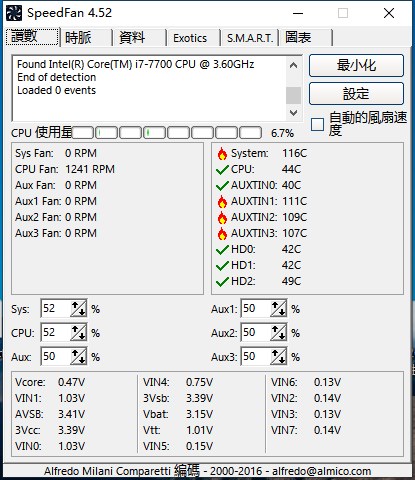
Task: Minimize SpeedFan via title bar button
Action: (298, 13)
